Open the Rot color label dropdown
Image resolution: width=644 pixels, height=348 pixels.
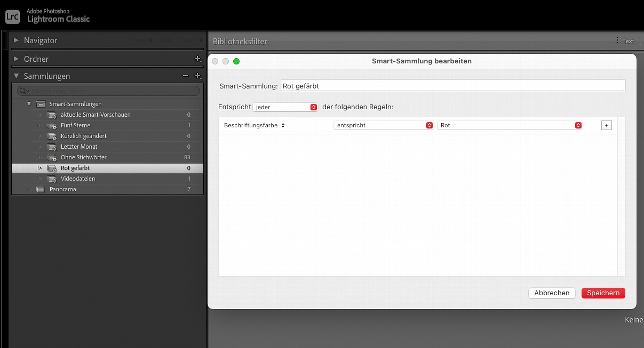point(510,125)
